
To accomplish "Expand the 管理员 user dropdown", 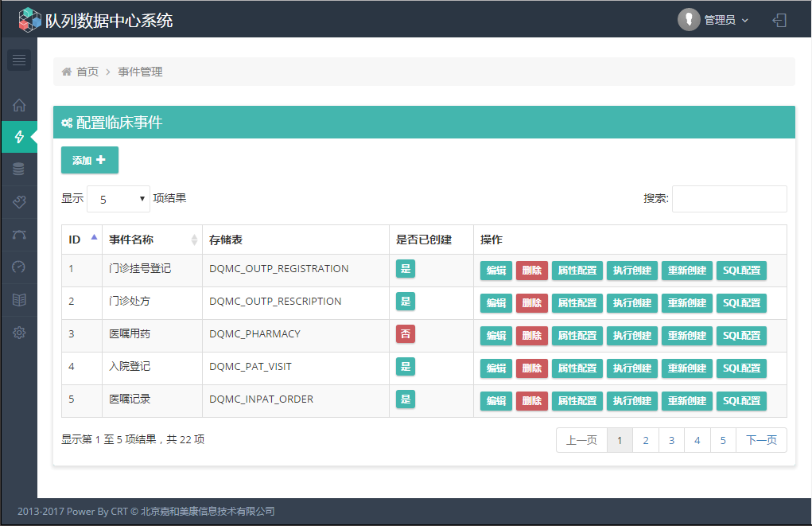I will pos(714,20).
